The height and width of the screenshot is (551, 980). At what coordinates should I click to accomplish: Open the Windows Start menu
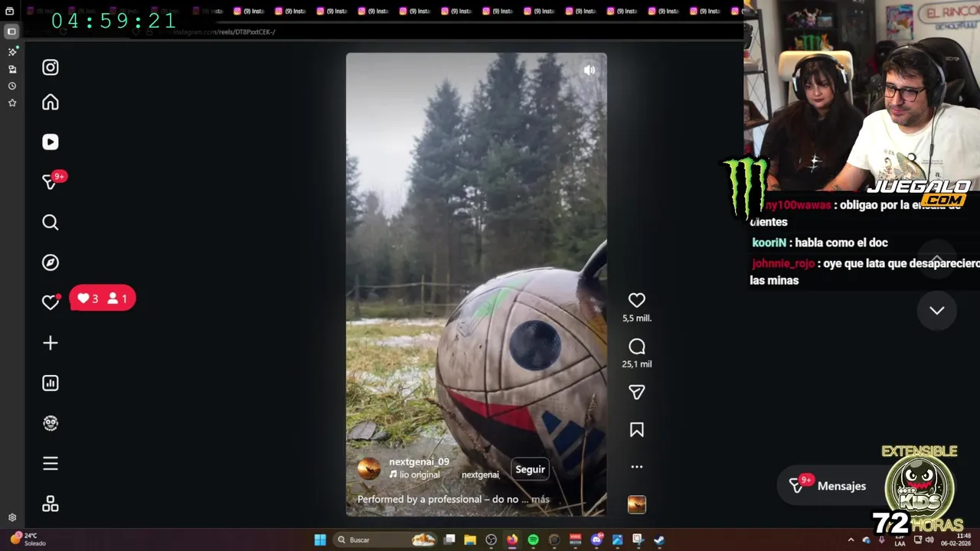tap(320, 540)
